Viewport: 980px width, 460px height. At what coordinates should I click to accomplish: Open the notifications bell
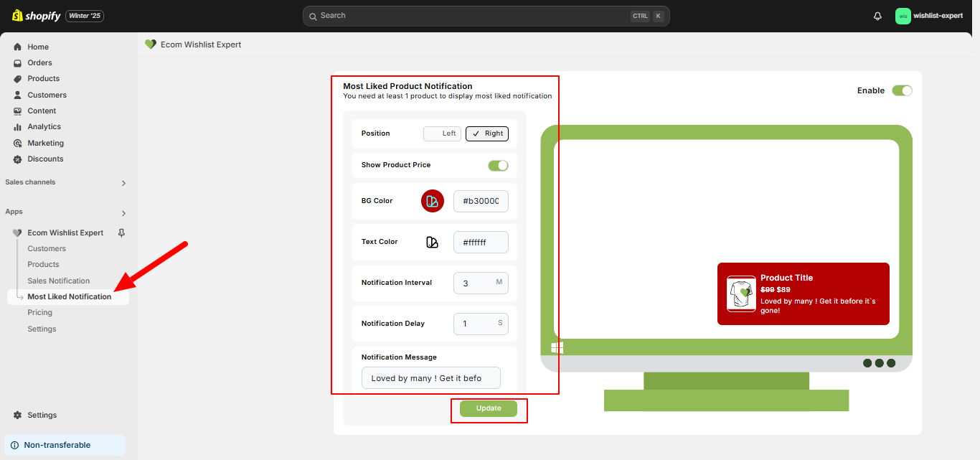[877, 16]
